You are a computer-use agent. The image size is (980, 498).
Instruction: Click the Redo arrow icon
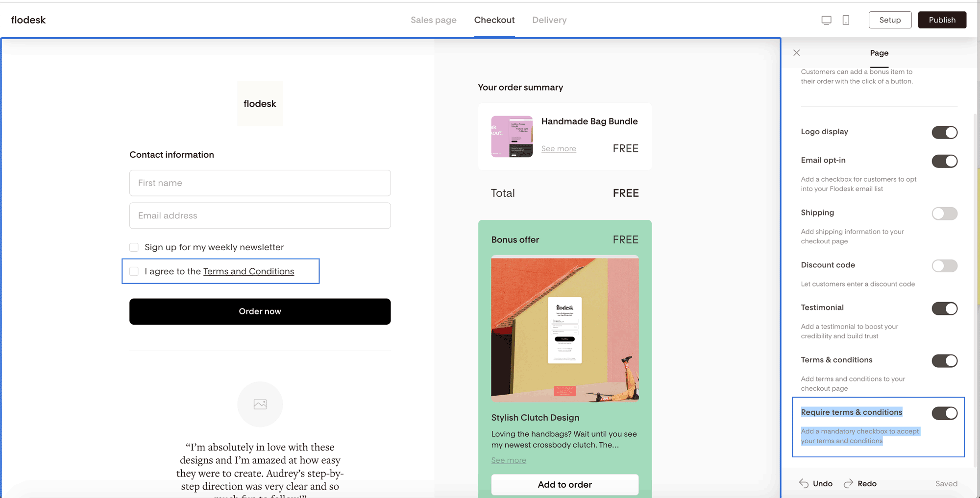click(x=848, y=483)
